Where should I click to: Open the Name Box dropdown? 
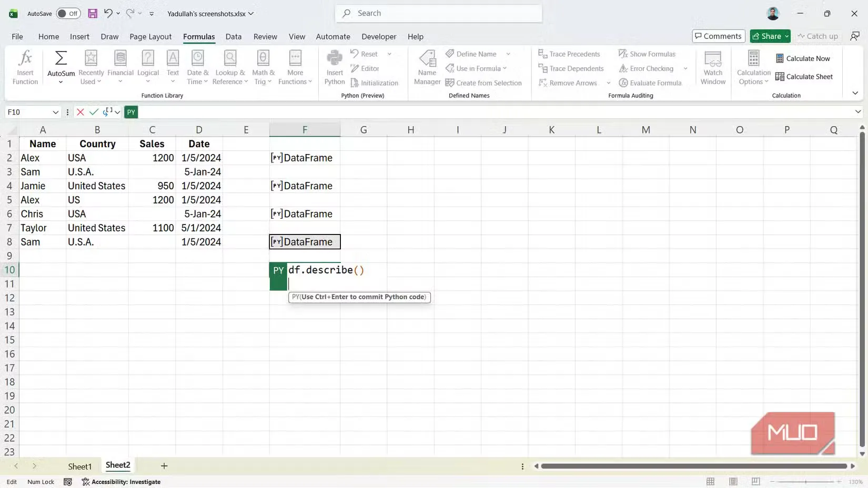tap(55, 112)
